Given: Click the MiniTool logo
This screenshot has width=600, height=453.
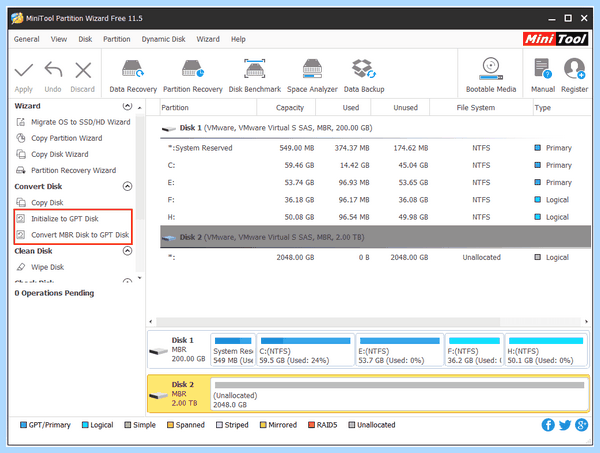Looking at the screenshot, I should (x=556, y=39).
